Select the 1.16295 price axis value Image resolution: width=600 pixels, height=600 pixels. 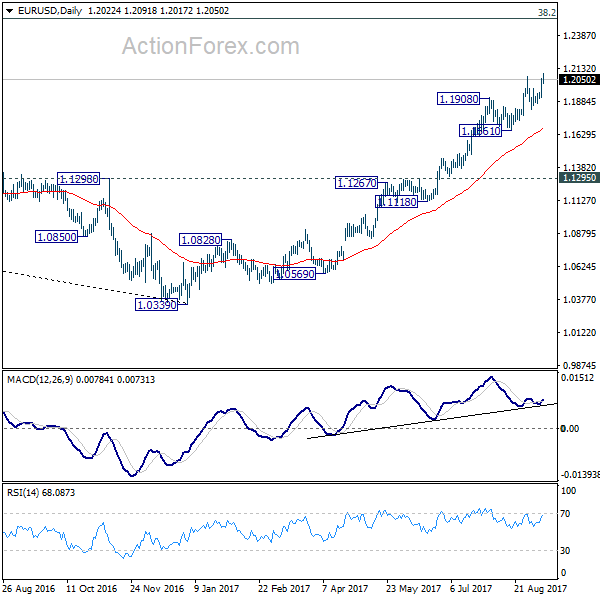pos(579,134)
